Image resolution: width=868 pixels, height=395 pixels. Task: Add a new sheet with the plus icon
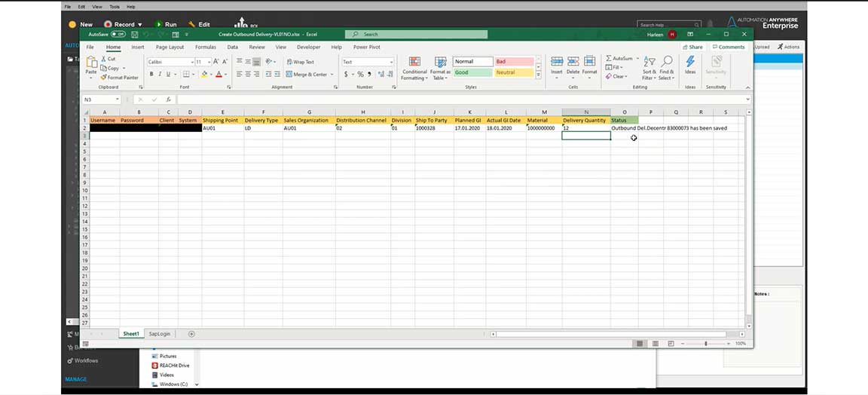point(191,334)
